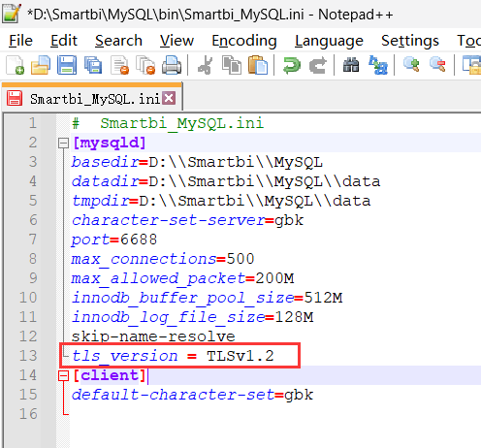The height and width of the screenshot is (448, 481).
Task: Open the Language menu
Action: coord(329,41)
